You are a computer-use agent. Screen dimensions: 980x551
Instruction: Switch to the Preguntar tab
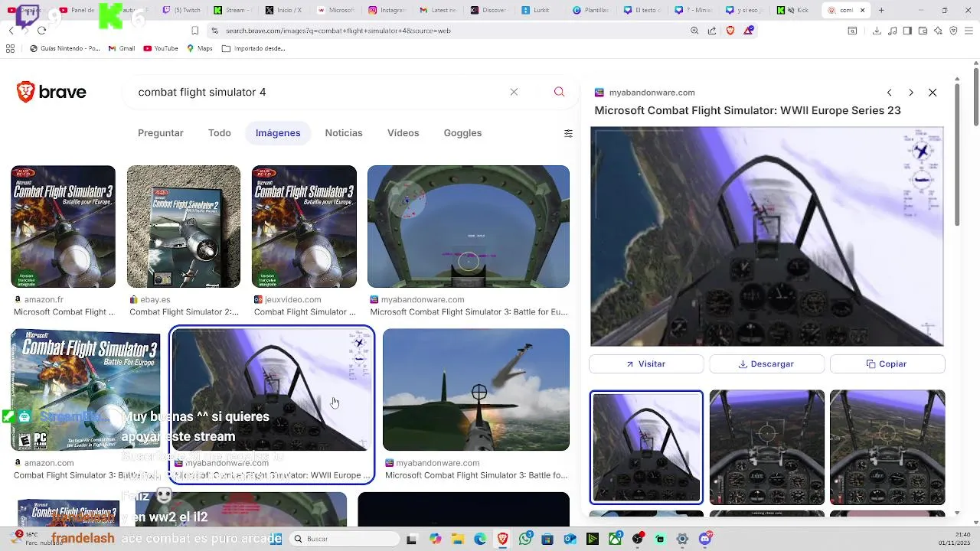click(160, 133)
